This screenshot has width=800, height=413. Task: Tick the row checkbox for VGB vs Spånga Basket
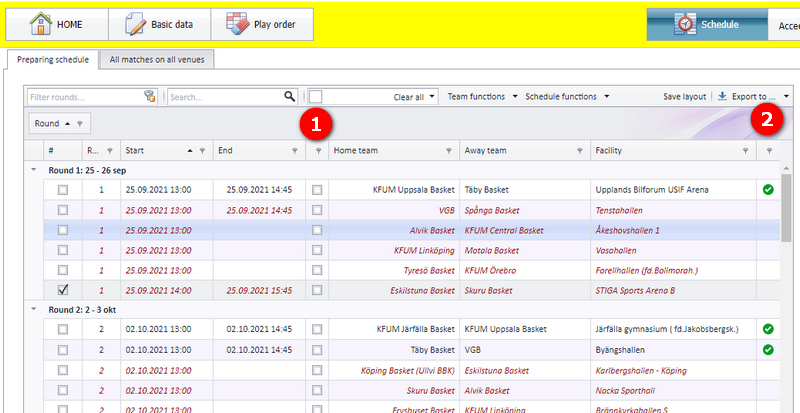coord(63,210)
